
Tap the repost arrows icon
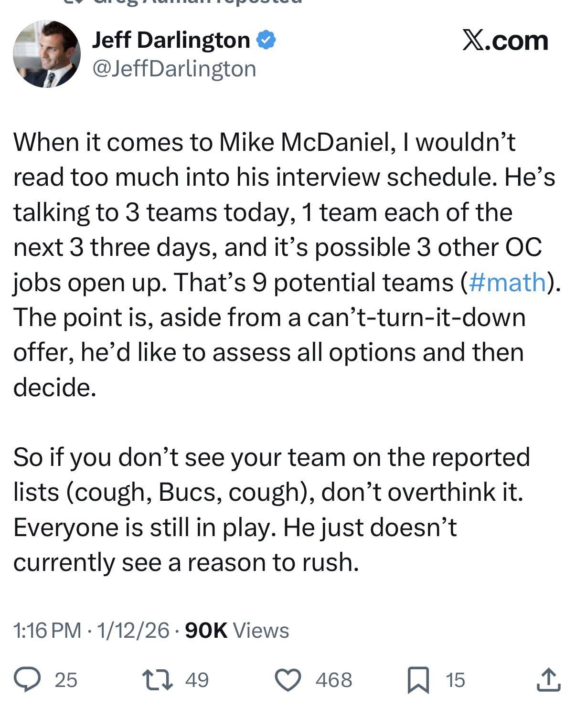coord(158,680)
